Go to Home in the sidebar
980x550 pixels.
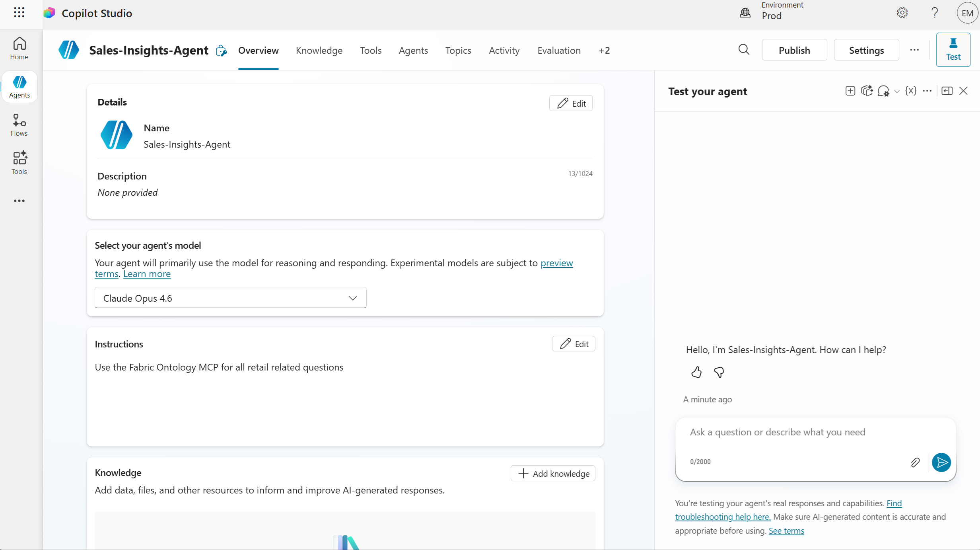pos(19,49)
